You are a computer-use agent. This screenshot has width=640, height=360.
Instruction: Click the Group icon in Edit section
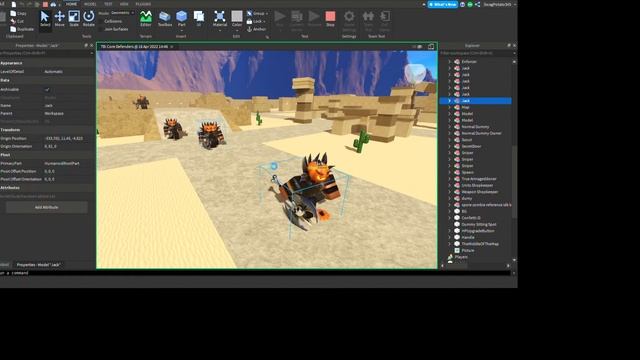tap(249, 13)
